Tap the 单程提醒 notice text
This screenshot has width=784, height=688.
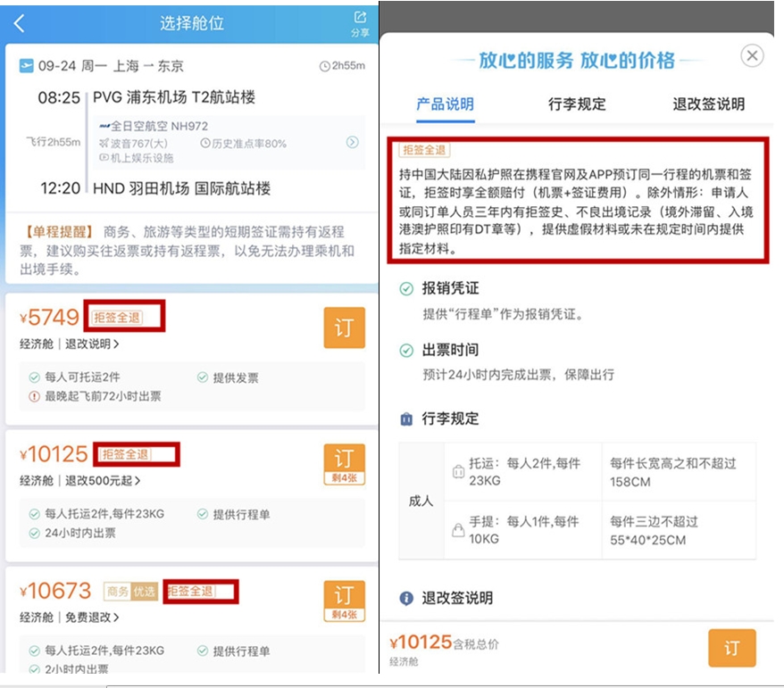coord(188,251)
